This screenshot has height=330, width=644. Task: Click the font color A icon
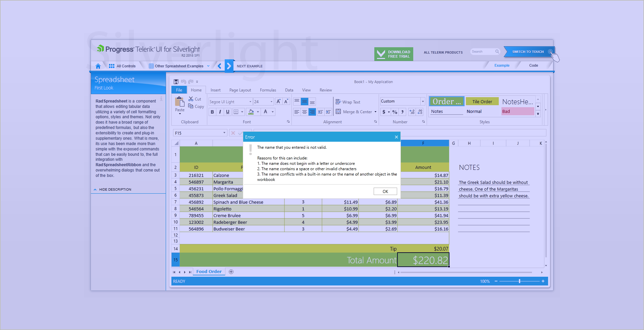point(266,112)
